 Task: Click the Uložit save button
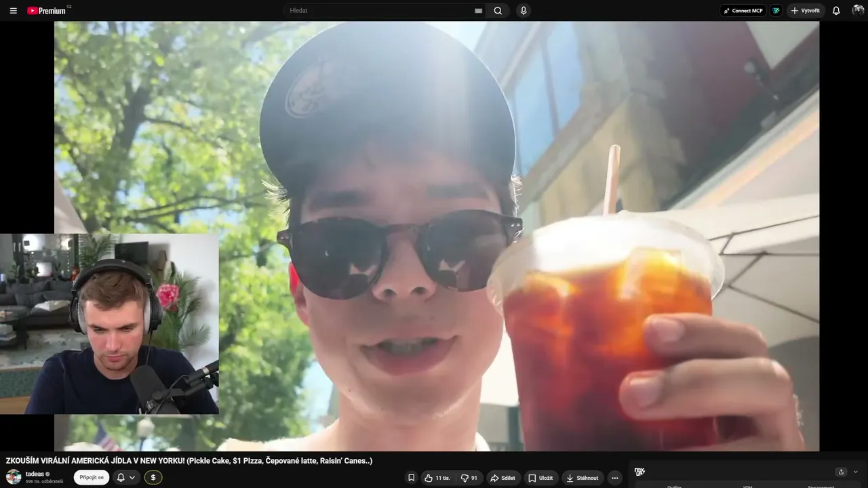click(x=540, y=478)
